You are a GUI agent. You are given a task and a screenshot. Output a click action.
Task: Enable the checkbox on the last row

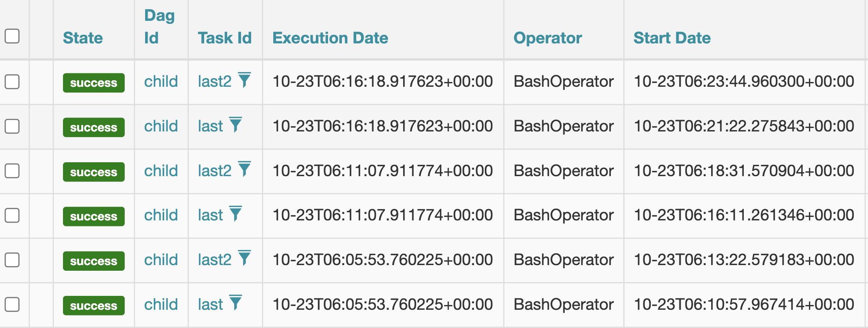tap(13, 303)
